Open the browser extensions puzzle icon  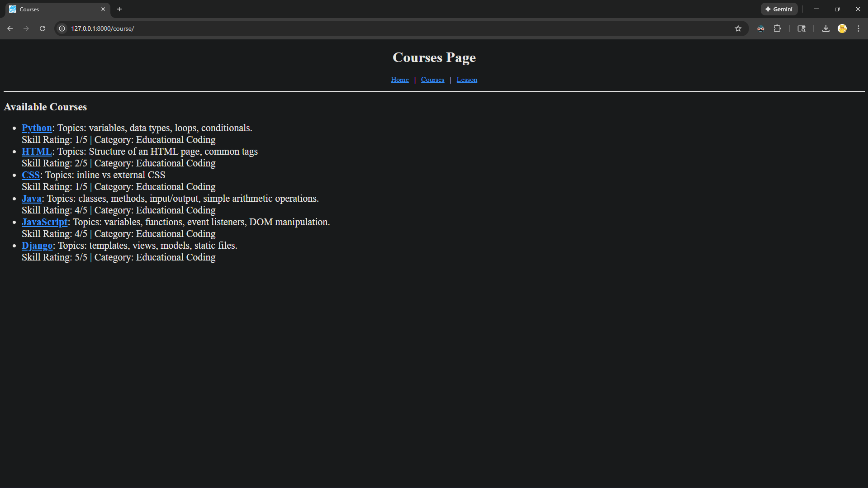[x=778, y=28]
